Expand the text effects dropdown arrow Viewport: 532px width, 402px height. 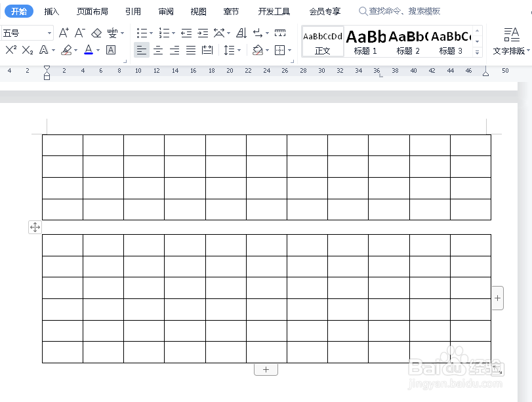pos(54,50)
